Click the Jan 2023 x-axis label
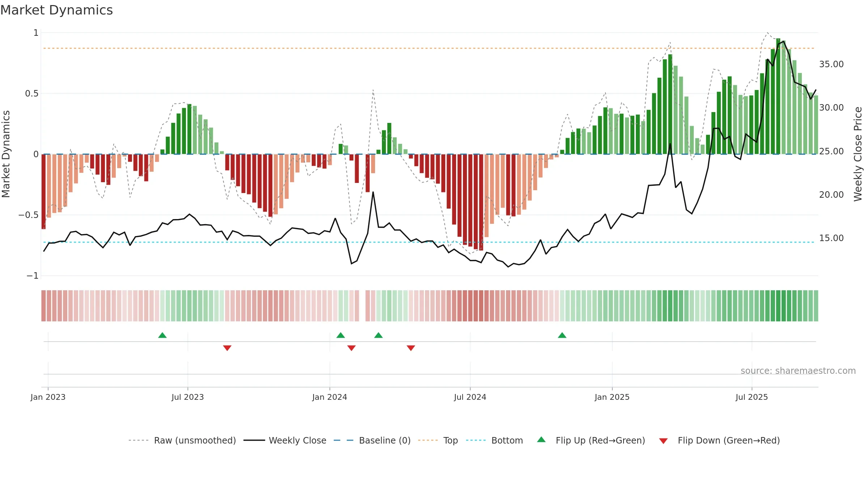The image size is (868, 488). tap(48, 397)
